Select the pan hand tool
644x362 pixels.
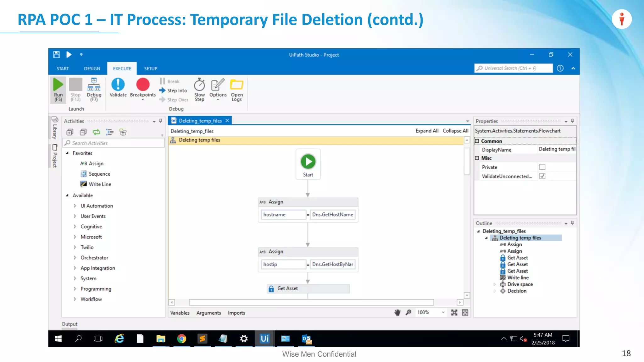(x=397, y=312)
